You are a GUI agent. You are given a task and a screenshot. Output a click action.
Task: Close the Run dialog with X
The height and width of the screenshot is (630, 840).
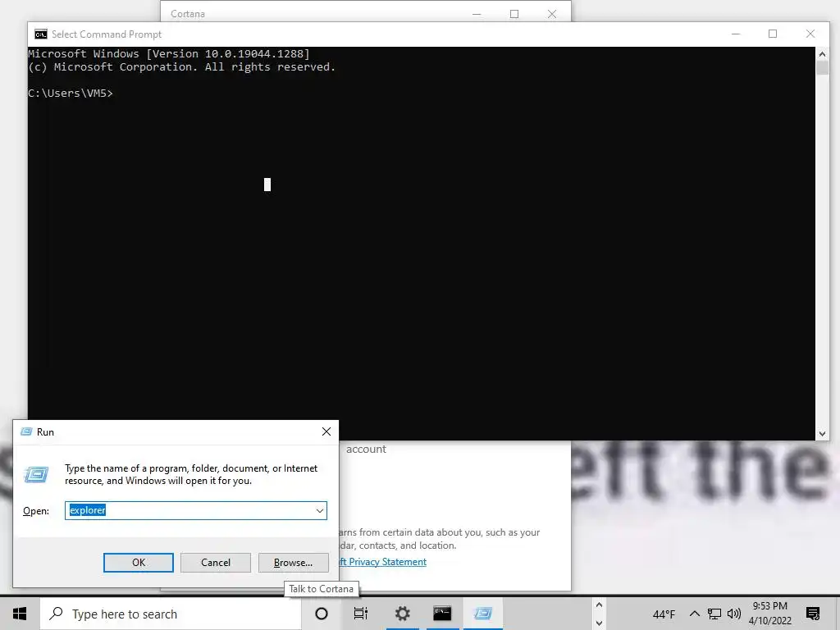point(326,431)
